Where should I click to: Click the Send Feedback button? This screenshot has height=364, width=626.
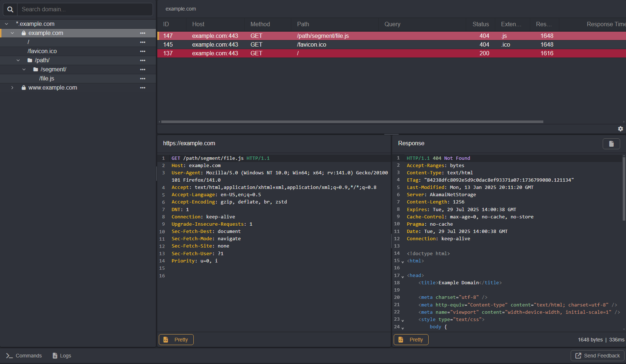pyautogui.click(x=597, y=356)
